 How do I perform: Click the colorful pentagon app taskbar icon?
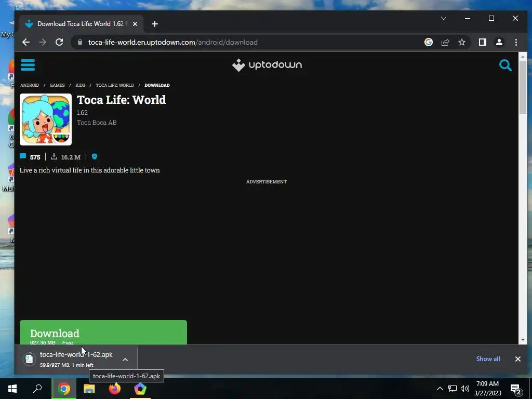click(x=140, y=389)
